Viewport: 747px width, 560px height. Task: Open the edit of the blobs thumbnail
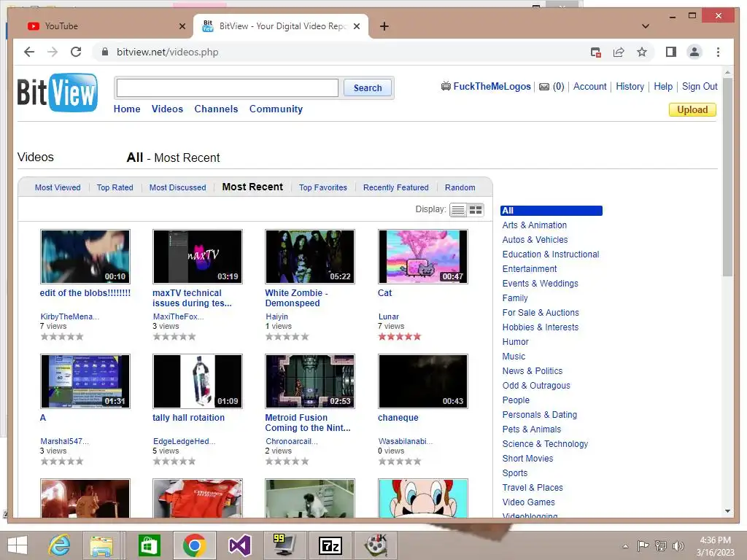point(85,257)
